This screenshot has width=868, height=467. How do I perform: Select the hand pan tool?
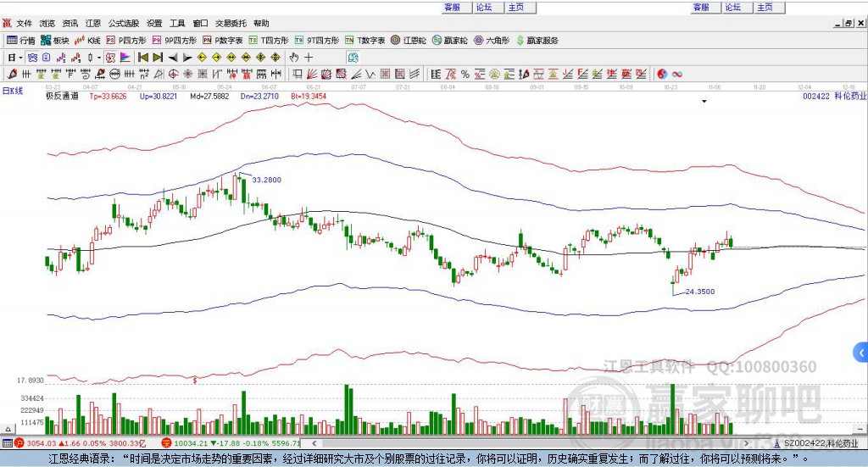click(293, 58)
